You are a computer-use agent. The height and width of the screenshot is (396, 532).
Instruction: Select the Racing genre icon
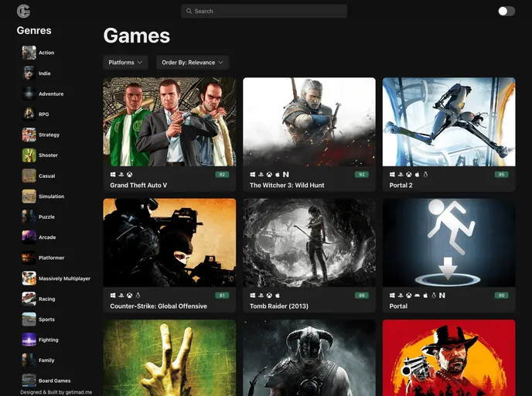(x=29, y=299)
